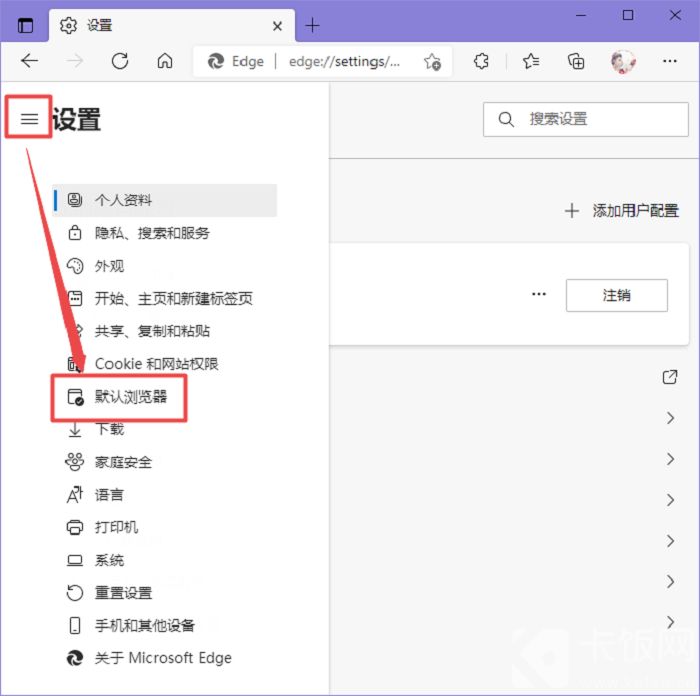Toggle the vertical tabs panel icon
700x696 pixels.
[x=25, y=25]
